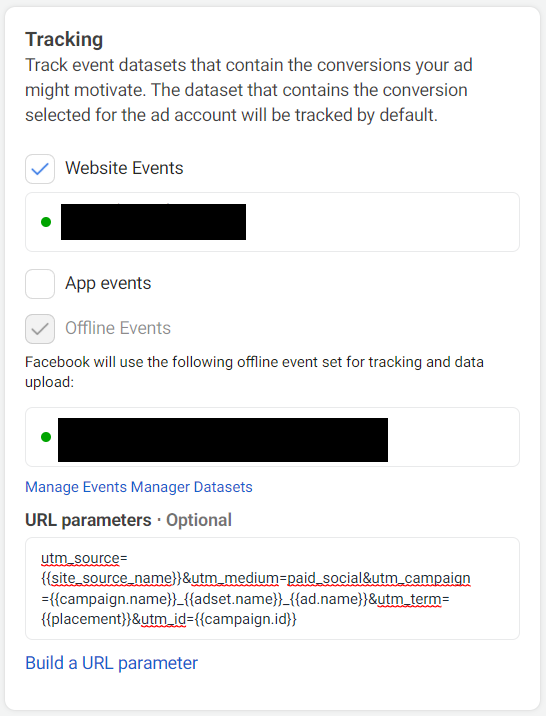Image resolution: width=546 pixels, height=716 pixels.
Task: Click the App events label text
Action: point(108,283)
